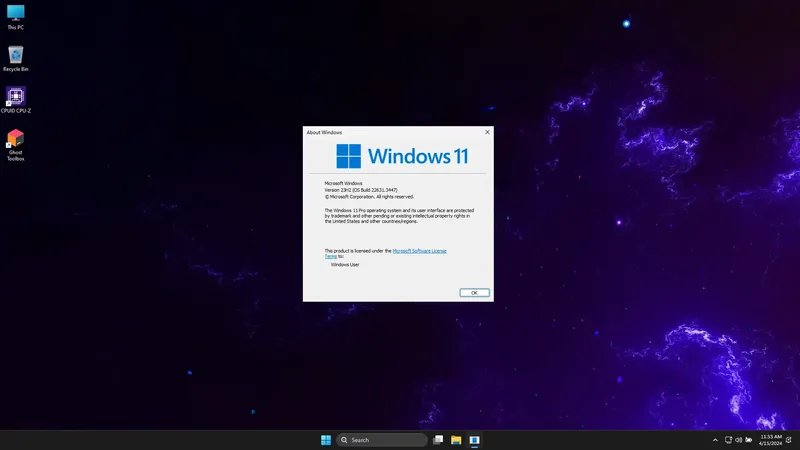Open File Explorer from the taskbar
Image resolution: width=800 pixels, height=450 pixels.
[x=456, y=440]
